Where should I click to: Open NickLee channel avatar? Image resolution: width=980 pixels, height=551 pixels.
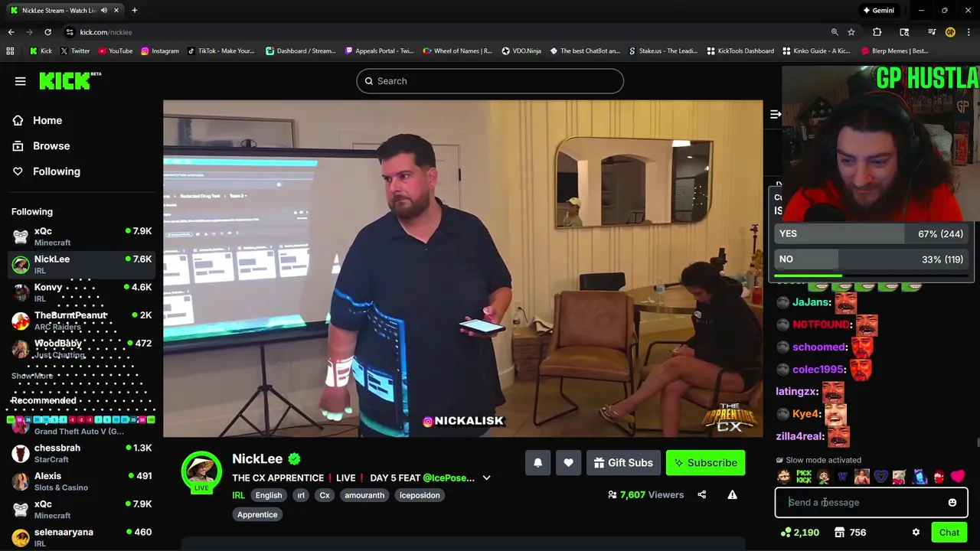(201, 471)
